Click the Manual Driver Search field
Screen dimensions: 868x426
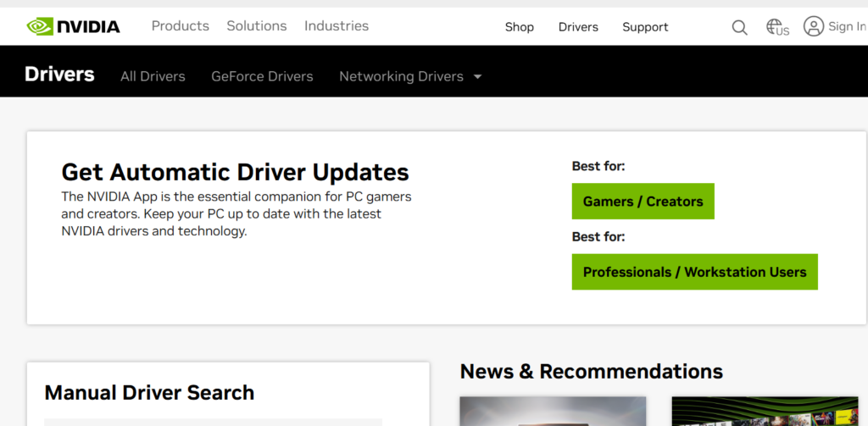[x=213, y=422]
